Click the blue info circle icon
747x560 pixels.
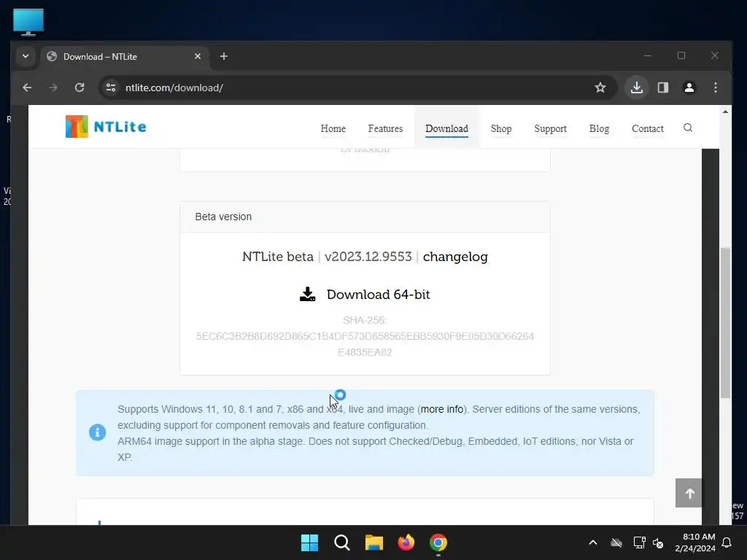[x=97, y=432]
